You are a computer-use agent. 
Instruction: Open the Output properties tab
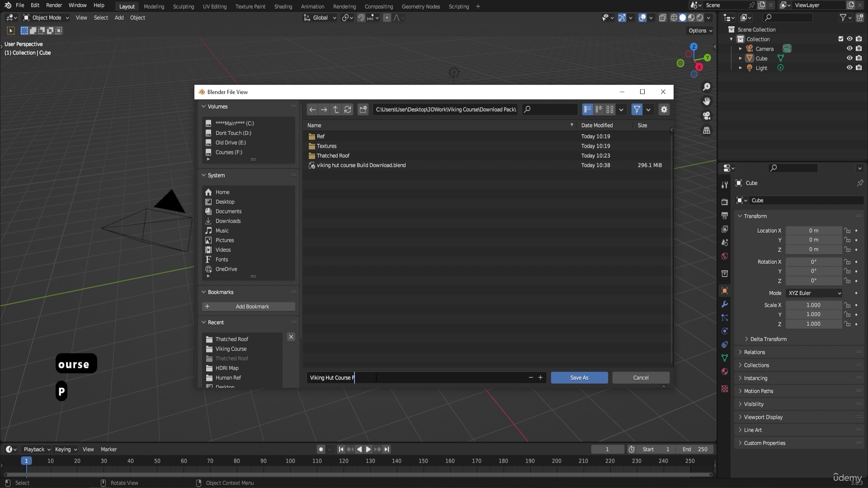[x=725, y=216]
